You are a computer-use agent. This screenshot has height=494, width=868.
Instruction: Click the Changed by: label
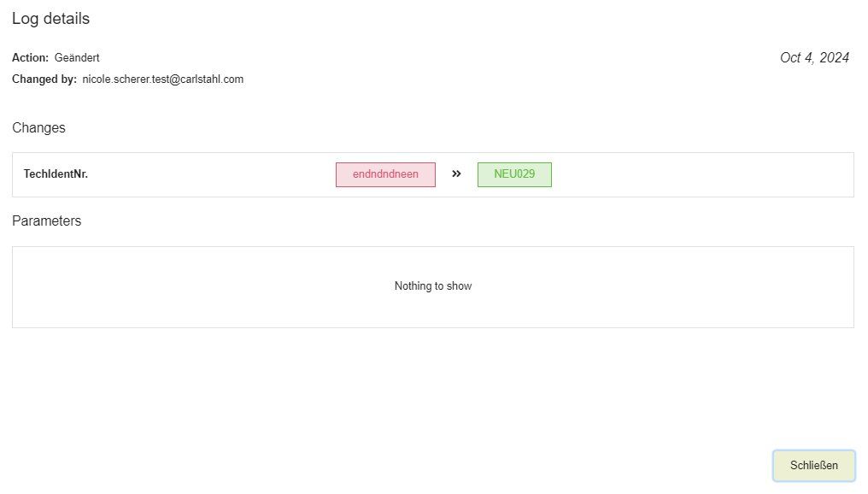[x=44, y=79]
